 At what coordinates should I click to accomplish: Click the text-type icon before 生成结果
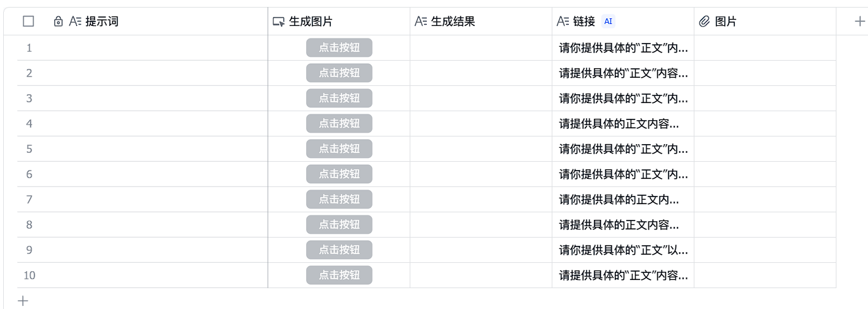point(420,21)
